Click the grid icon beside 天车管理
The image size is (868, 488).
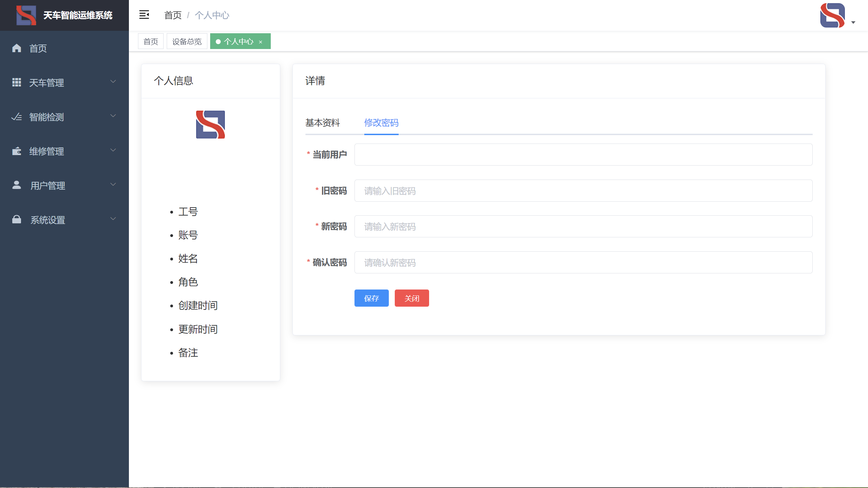pyautogui.click(x=16, y=83)
